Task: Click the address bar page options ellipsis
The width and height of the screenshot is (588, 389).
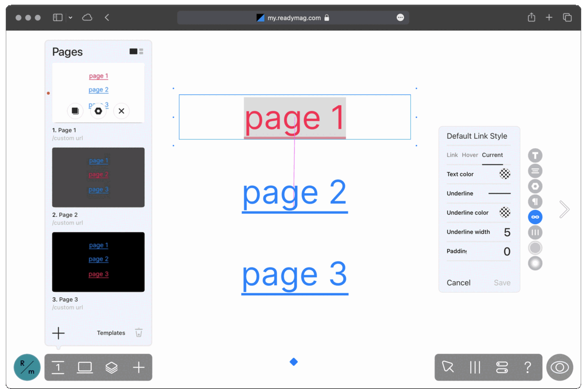Action: click(x=400, y=18)
